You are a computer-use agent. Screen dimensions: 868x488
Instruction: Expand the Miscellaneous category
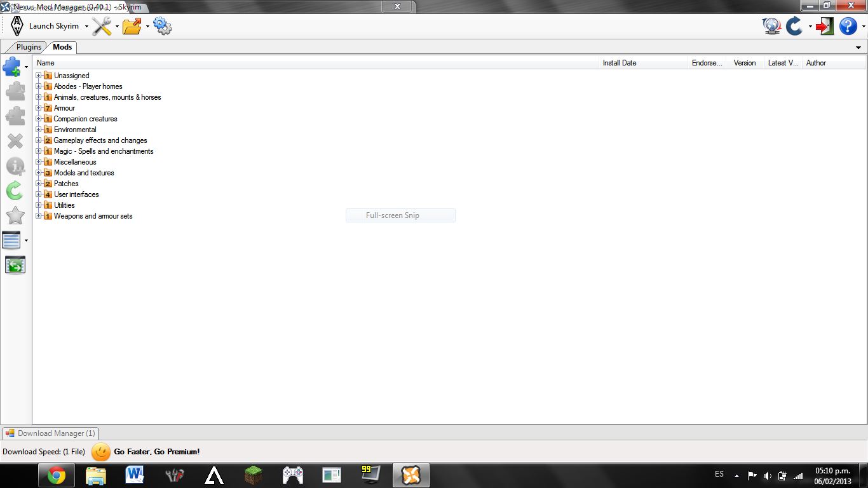click(39, 162)
